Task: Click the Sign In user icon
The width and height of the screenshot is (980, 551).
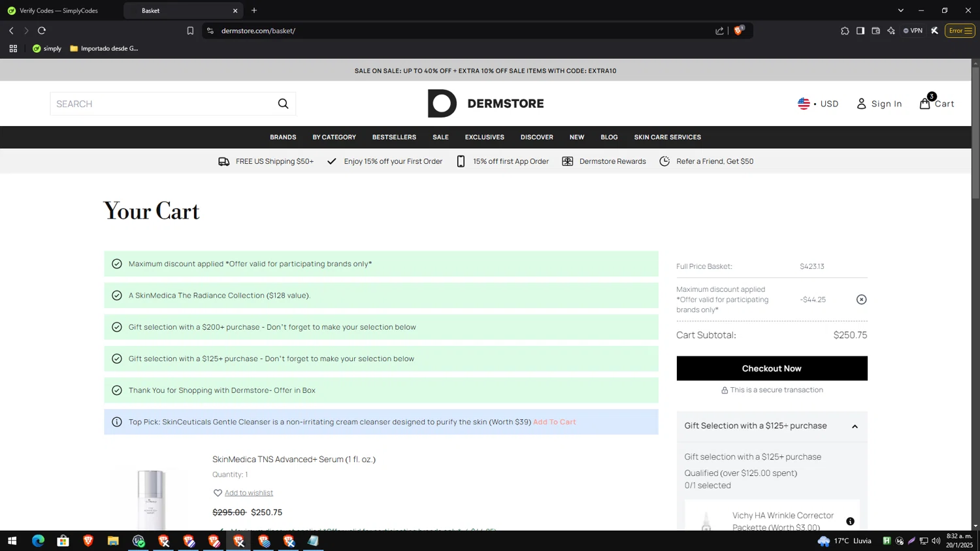Action: tap(861, 104)
